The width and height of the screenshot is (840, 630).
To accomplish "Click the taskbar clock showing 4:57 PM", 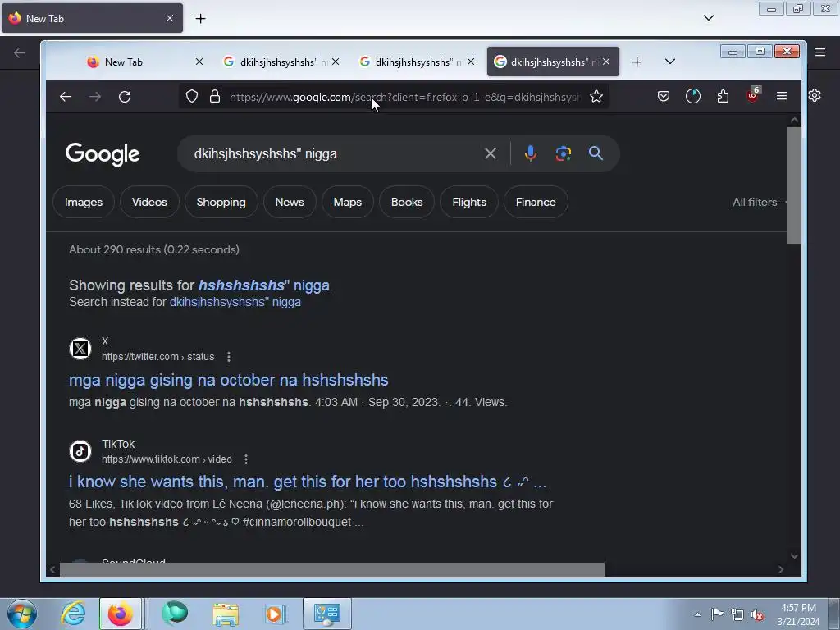I will 798,614.
